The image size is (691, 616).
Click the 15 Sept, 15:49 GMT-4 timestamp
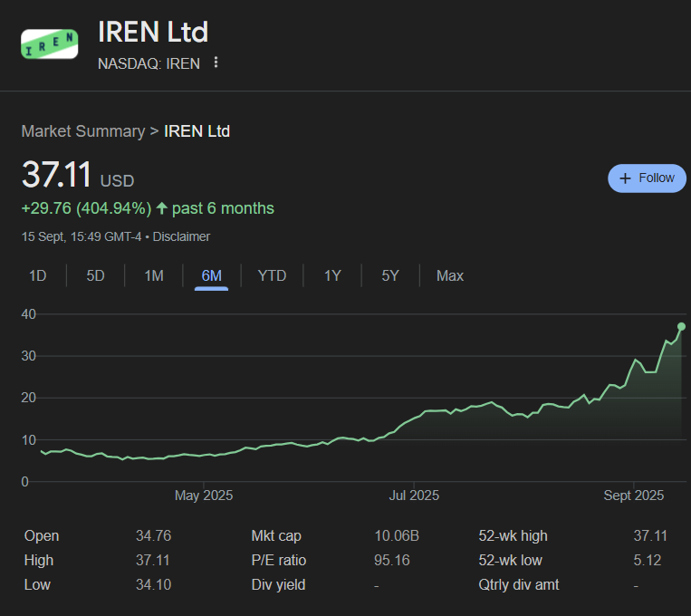[x=82, y=236]
